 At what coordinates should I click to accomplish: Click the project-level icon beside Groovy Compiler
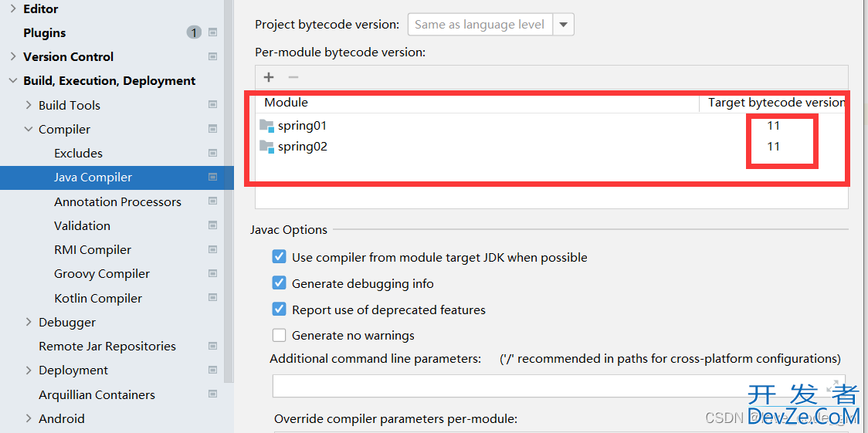pos(212,274)
